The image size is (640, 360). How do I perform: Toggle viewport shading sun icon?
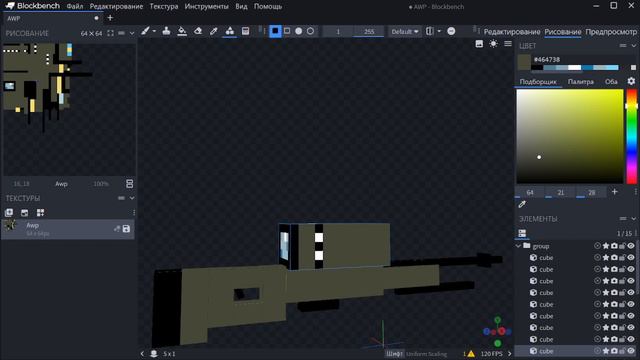[493, 44]
